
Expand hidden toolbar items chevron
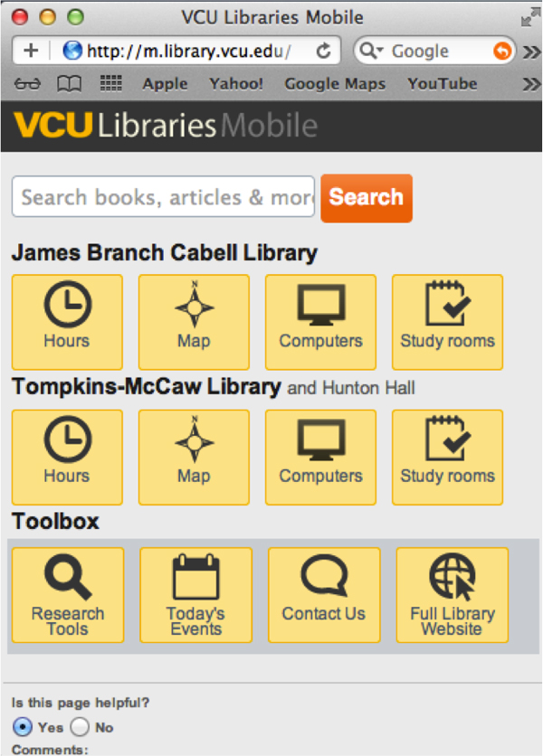click(x=532, y=52)
